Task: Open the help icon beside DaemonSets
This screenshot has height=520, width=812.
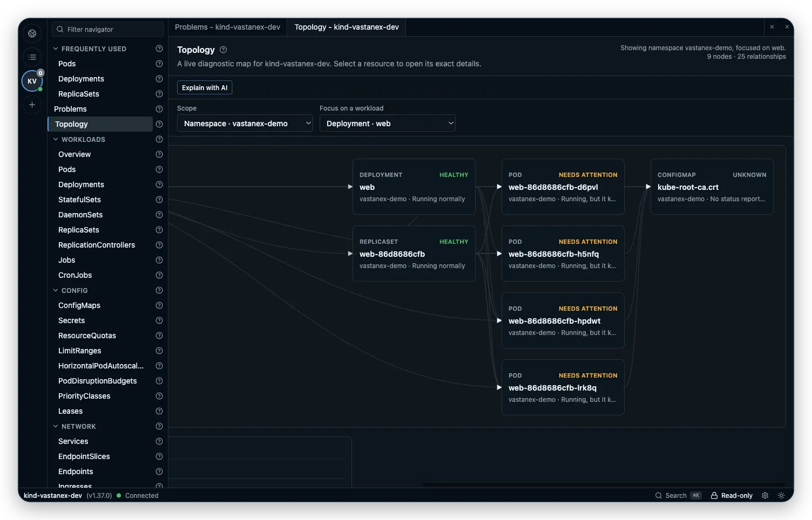Action: click(x=159, y=215)
